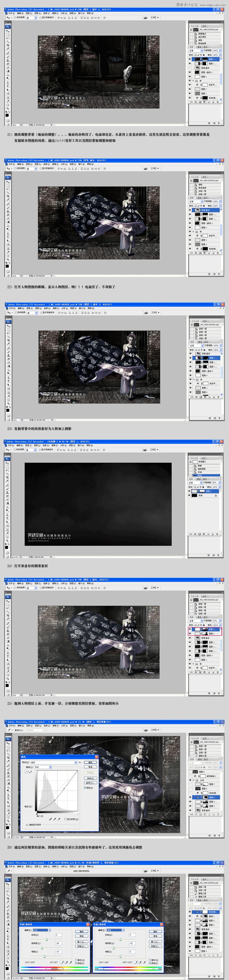Open the 编辑 dropdown in the -42 saturation dialog
The image size is (229, 980).
(x=116, y=930)
